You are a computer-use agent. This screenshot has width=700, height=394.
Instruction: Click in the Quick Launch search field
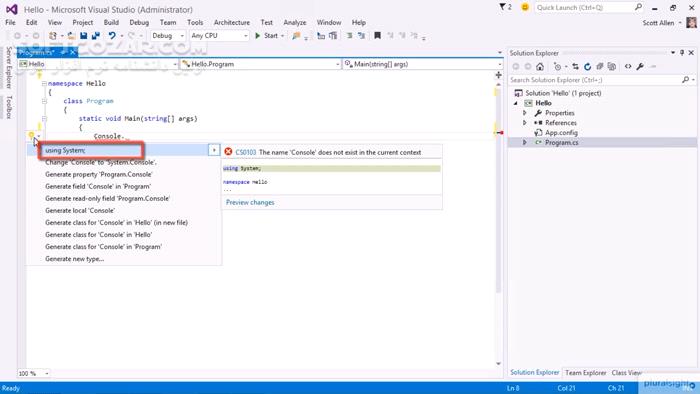pos(583,8)
